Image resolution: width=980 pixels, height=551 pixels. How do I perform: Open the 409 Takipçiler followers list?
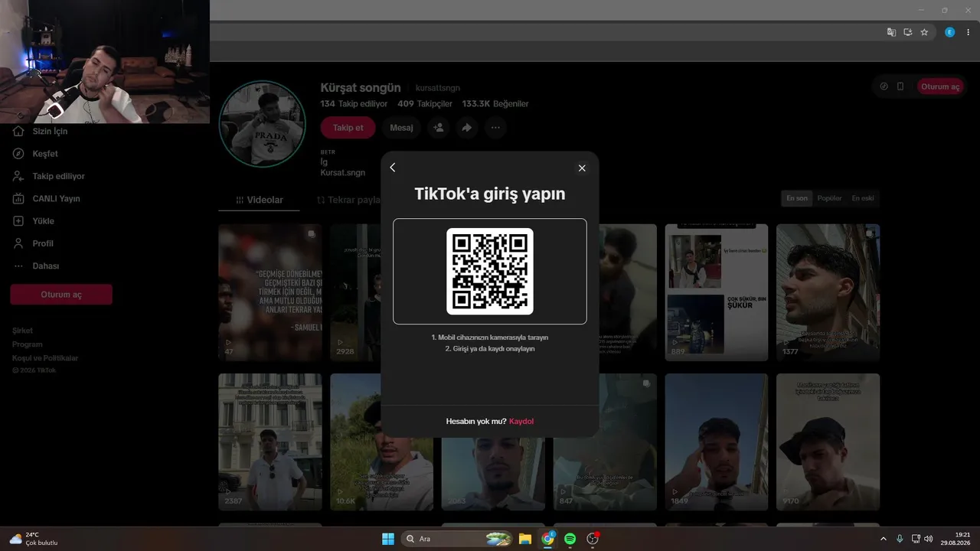[425, 104]
